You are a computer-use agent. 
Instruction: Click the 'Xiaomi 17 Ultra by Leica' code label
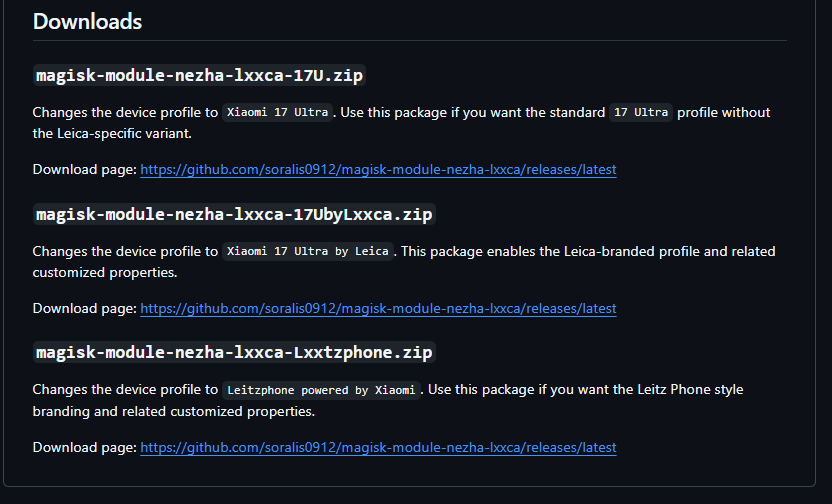click(308, 251)
